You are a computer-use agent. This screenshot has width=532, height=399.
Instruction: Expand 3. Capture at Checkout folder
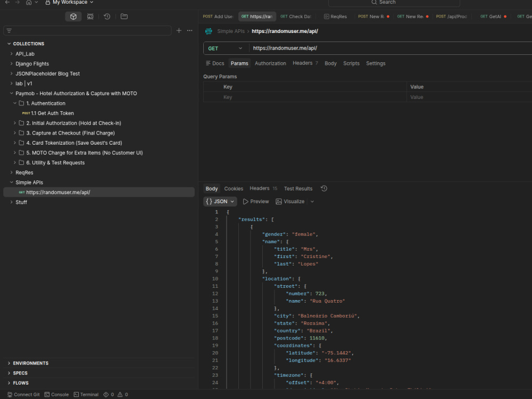point(15,132)
